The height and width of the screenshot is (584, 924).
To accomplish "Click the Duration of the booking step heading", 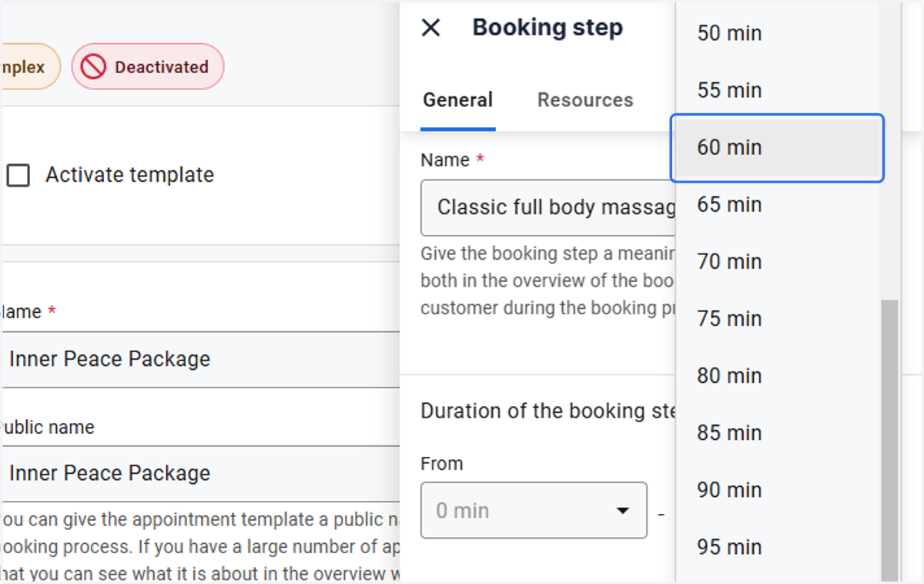I will (x=548, y=411).
